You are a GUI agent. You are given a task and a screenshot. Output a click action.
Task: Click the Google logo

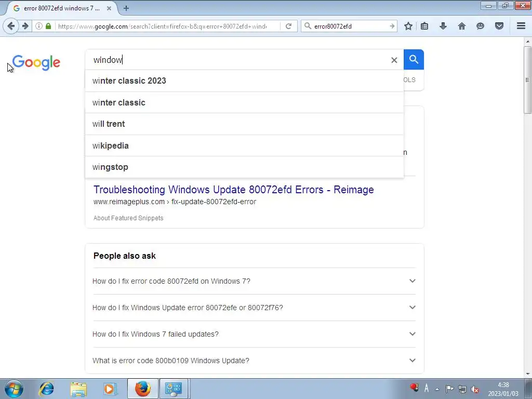(36, 62)
